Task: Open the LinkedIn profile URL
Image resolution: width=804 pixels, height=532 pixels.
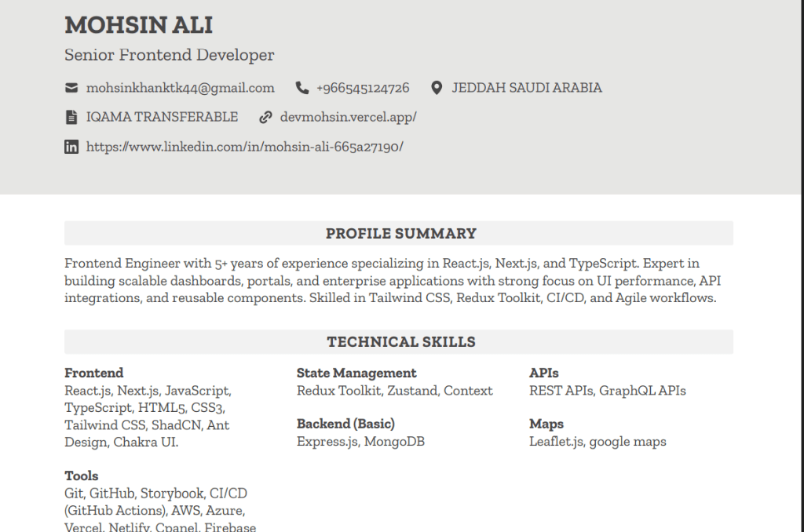Action: pyautogui.click(x=244, y=147)
